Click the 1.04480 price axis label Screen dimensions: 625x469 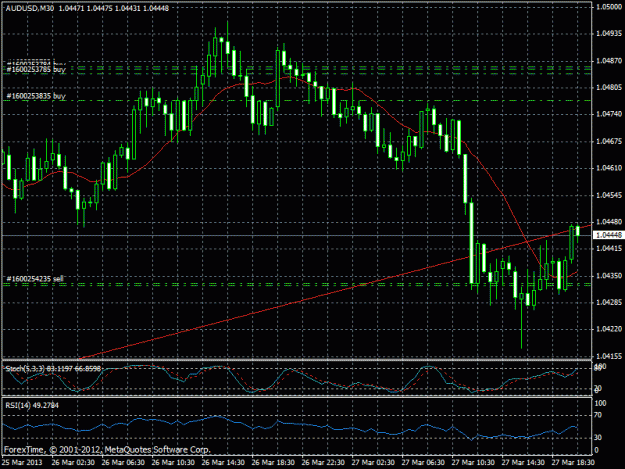[609, 222]
